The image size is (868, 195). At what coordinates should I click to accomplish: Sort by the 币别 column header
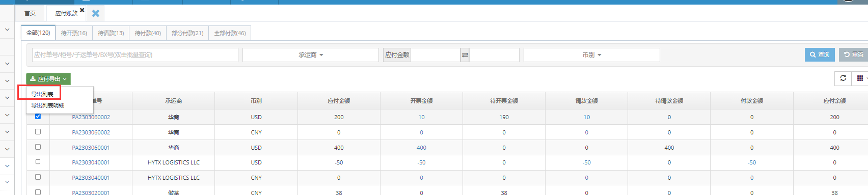coord(256,101)
